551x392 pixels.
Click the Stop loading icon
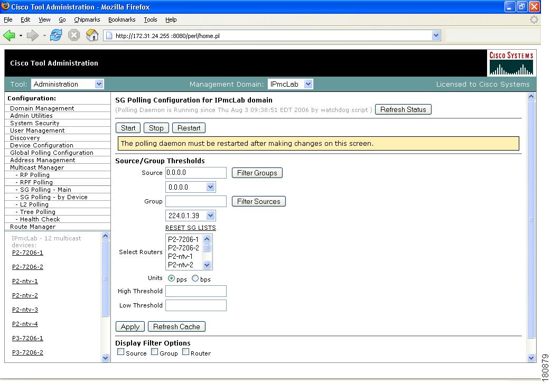[x=74, y=35]
